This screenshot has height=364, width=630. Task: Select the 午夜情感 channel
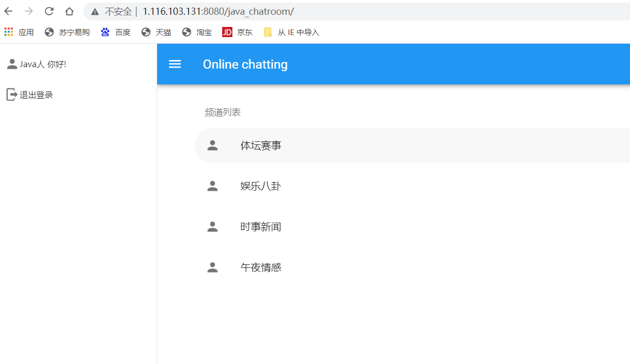click(260, 267)
